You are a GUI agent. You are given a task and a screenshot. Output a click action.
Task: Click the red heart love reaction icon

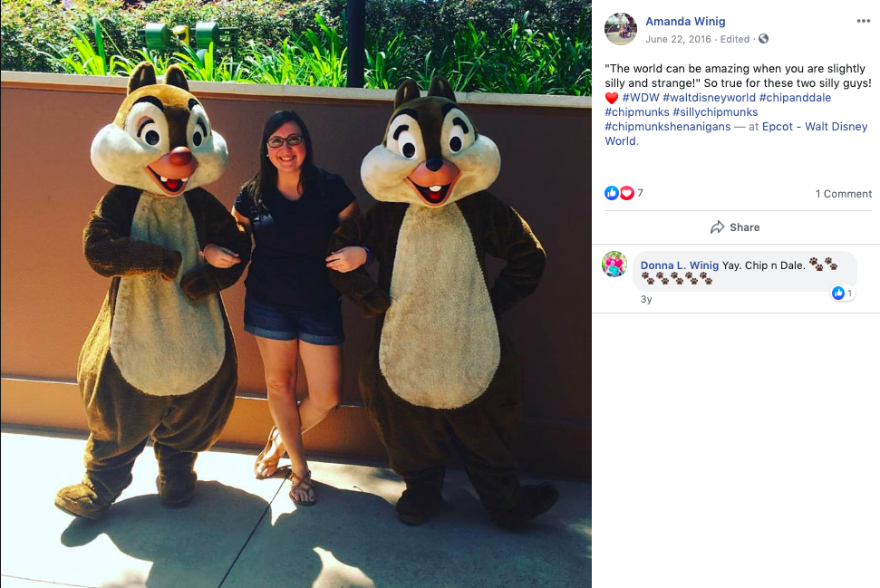click(626, 193)
